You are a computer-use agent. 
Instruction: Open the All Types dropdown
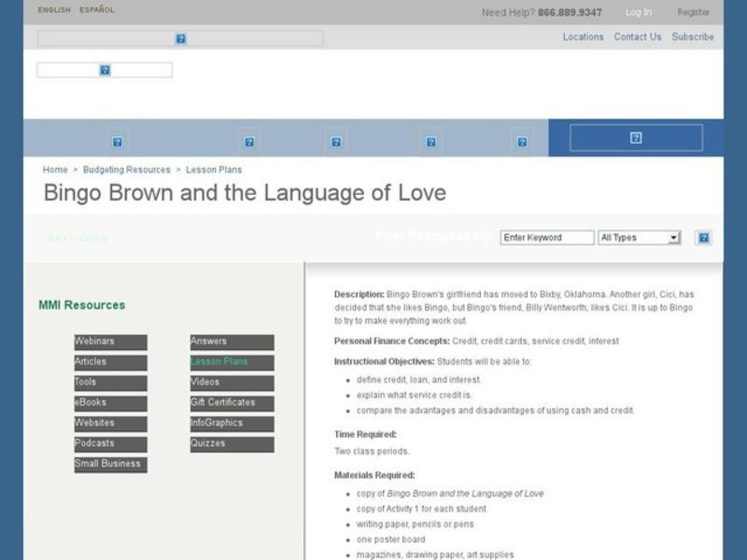[640, 237]
